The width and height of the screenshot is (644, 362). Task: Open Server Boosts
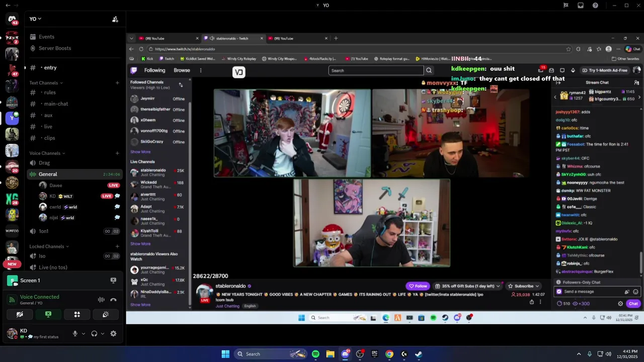(x=74, y=48)
